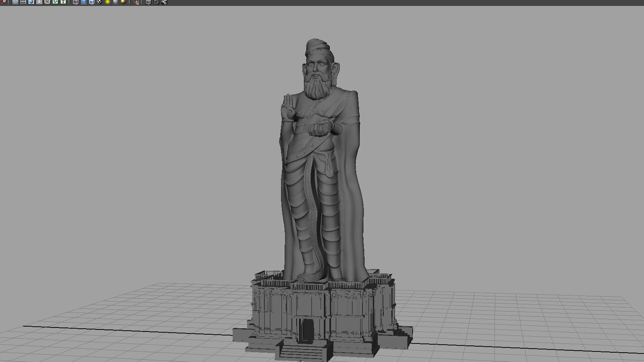Switch to wireframe cube display
This screenshot has width=644, height=362.
coord(75,2)
